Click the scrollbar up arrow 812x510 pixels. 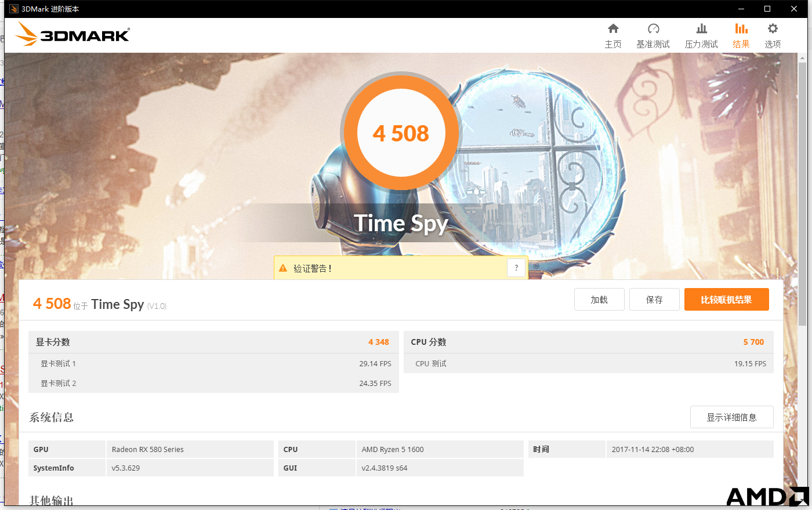[x=803, y=57]
